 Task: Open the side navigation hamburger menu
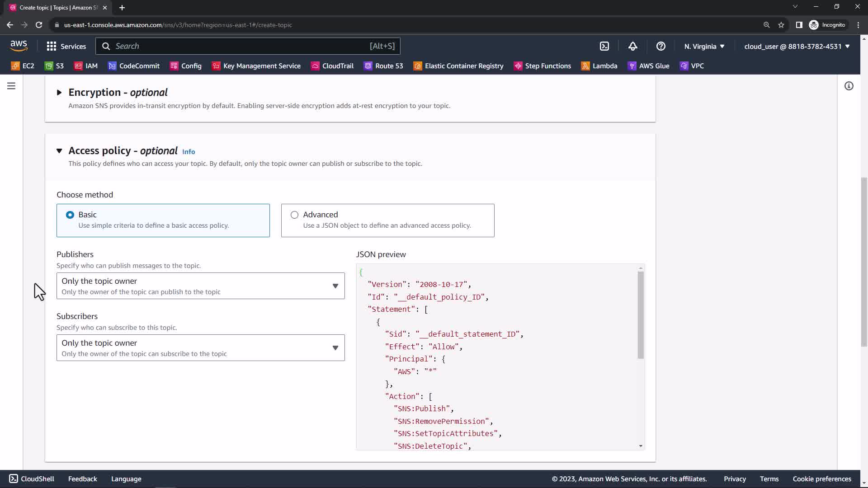(x=11, y=86)
